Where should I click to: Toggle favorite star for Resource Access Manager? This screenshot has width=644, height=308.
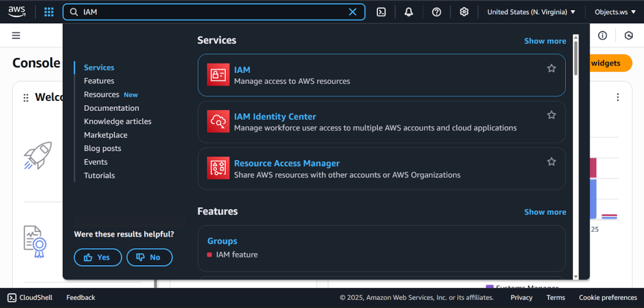tap(552, 162)
